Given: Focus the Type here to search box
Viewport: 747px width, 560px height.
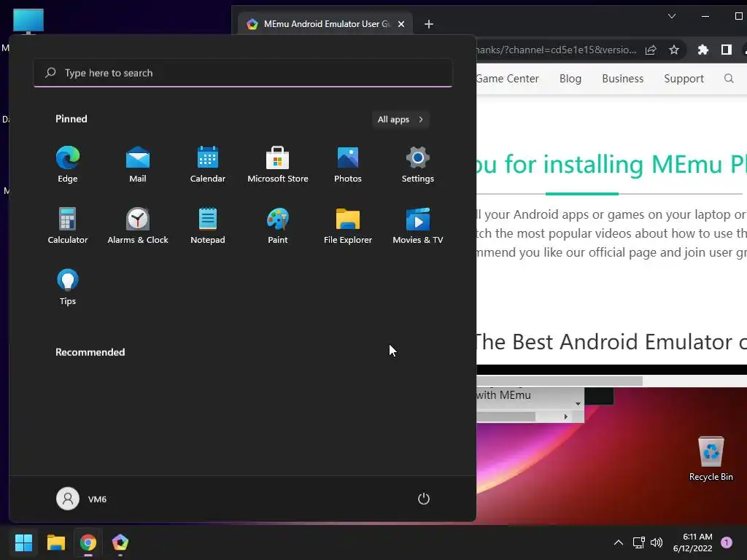Looking at the screenshot, I should [x=243, y=73].
